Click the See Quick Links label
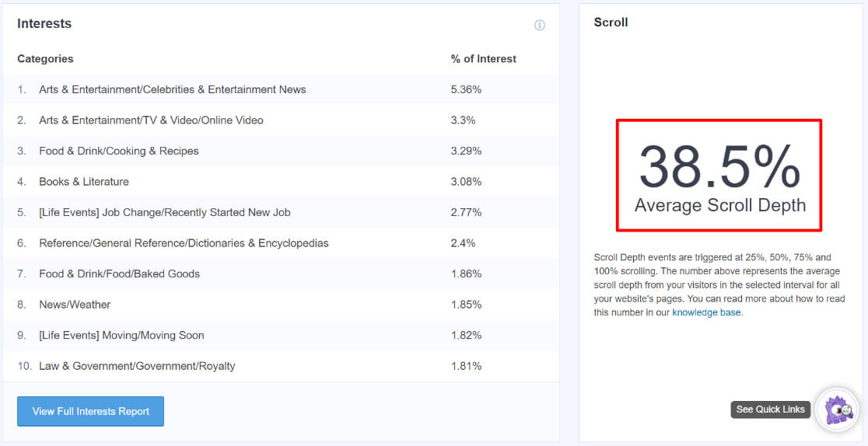This screenshot has width=868, height=446. [x=770, y=409]
